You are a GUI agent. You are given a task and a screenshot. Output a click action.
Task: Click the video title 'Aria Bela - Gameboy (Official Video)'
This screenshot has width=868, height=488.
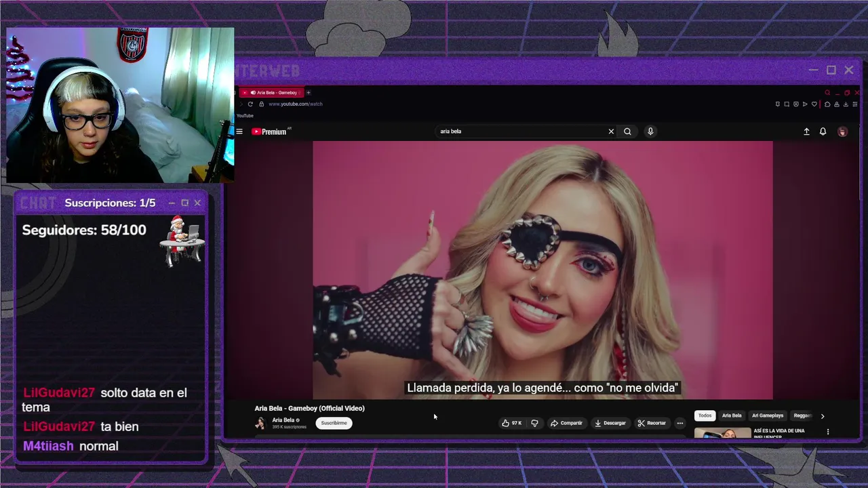[309, 408]
